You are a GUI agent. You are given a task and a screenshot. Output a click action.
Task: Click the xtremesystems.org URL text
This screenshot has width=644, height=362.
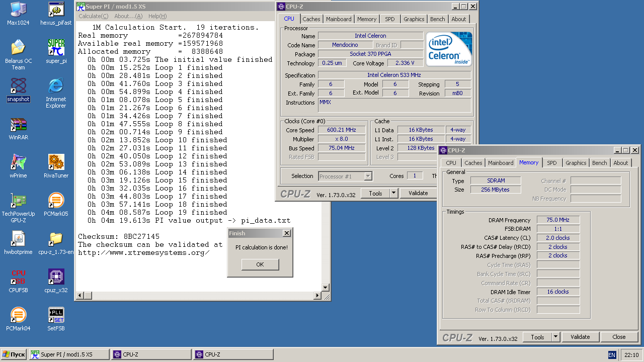[144, 252]
